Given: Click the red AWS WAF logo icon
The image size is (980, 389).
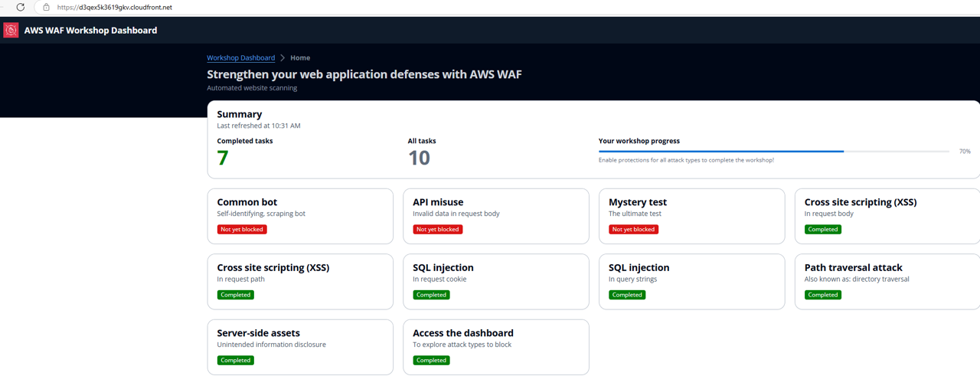Looking at the screenshot, I should coord(11,31).
